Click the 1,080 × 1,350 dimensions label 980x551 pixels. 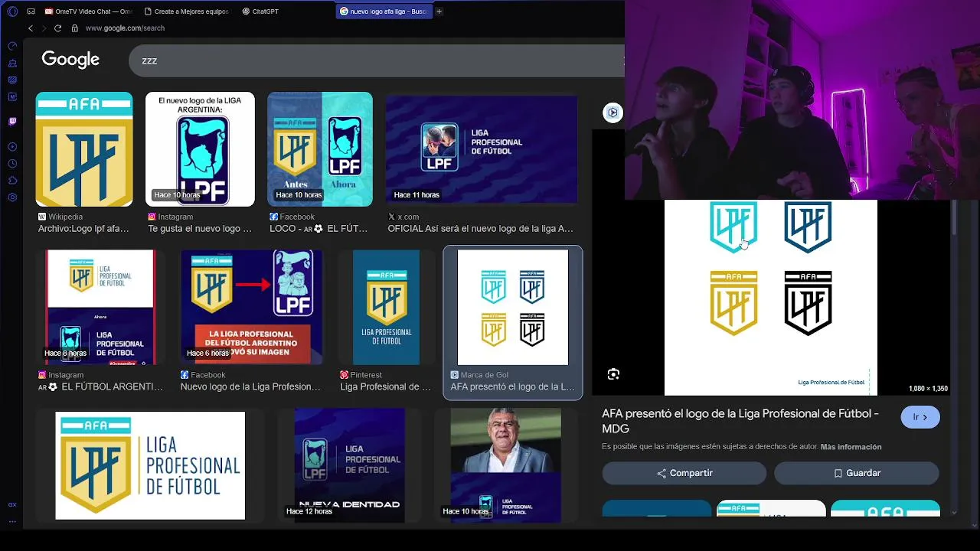point(928,389)
